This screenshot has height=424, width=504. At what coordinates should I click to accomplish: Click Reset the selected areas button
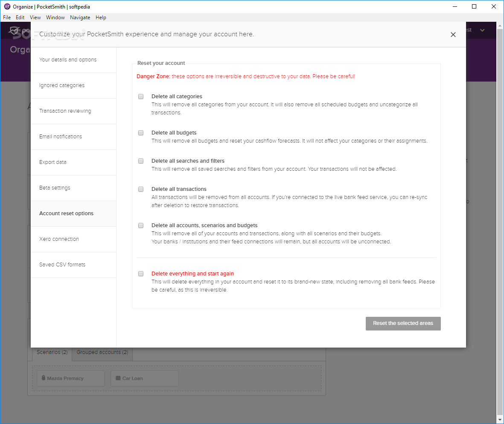pyautogui.click(x=403, y=323)
